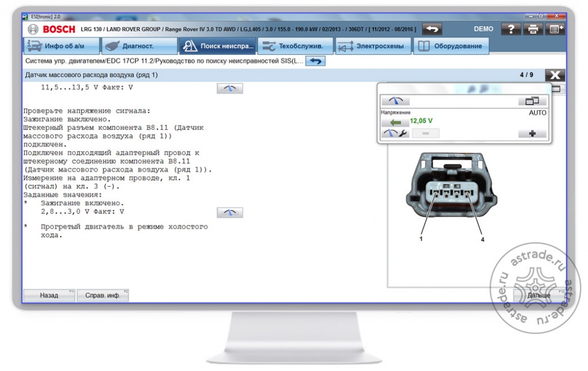
Task: Click the 4 / 9 page indicator
Action: click(x=527, y=75)
